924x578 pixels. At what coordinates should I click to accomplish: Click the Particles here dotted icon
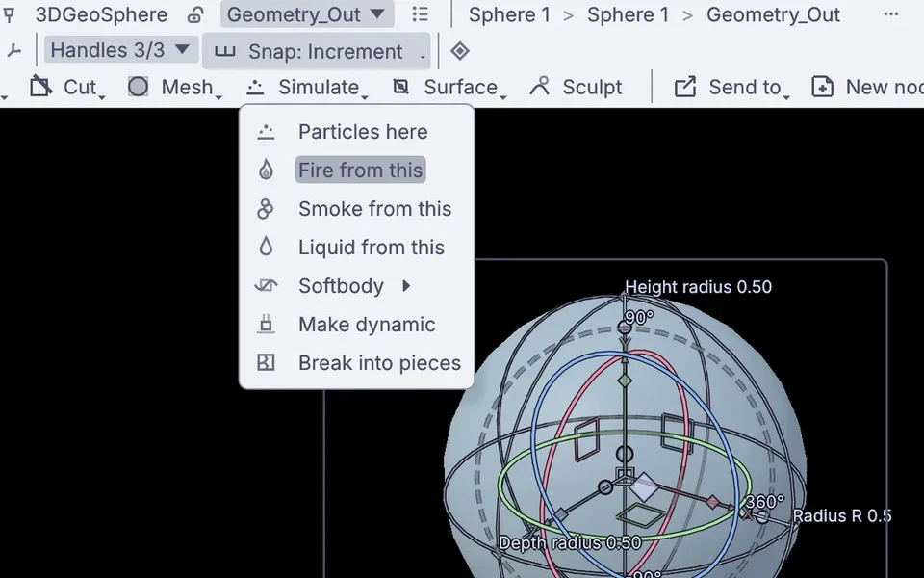[266, 132]
